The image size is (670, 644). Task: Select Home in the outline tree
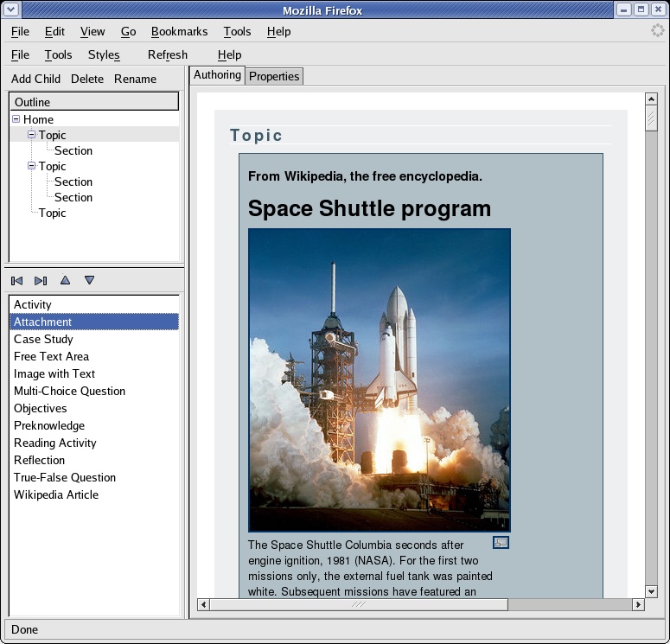click(x=38, y=119)
